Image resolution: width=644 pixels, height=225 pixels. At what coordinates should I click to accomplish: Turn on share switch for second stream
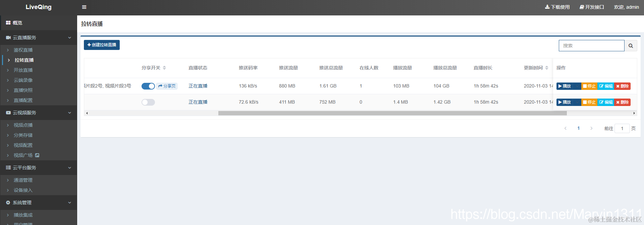(x=148, y=102)
